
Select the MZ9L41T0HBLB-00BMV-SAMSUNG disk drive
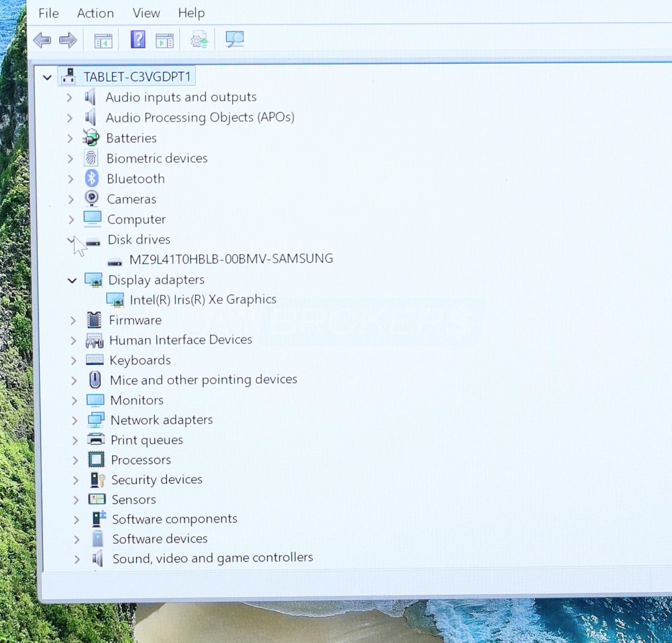[231, 258]
